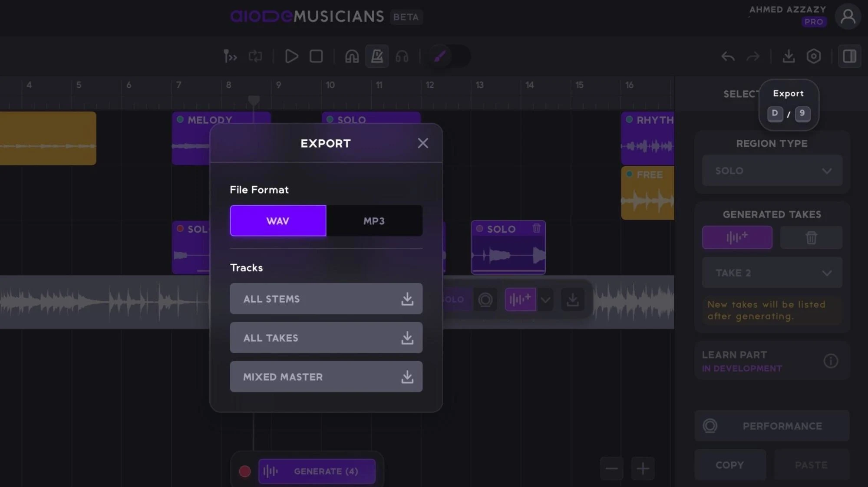This screenshot has width=868, height=487.
Task: Click the export download icon in toolbar
Action: click(x=789, y=56)
